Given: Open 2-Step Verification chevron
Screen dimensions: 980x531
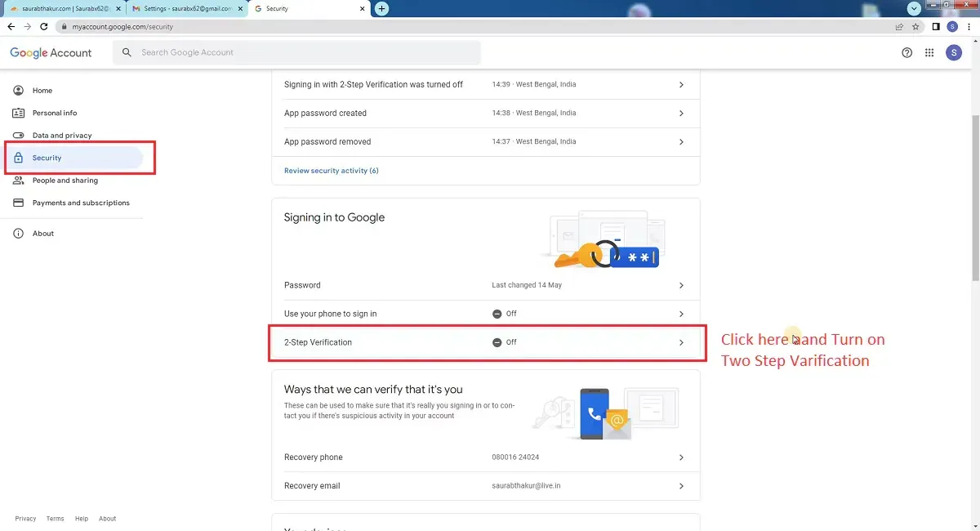Looking at the screenshot, I should click(681, 342).
